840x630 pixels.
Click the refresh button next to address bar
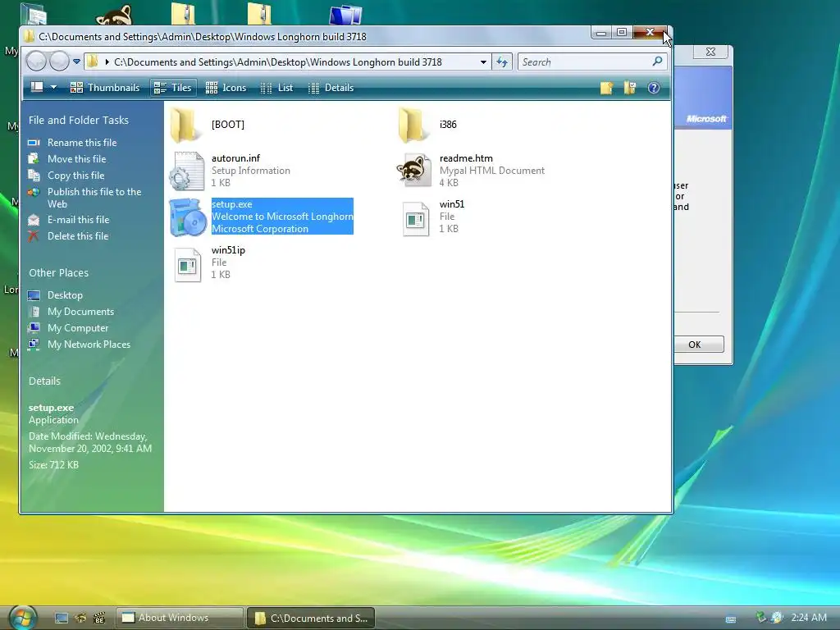coord(502,62)
